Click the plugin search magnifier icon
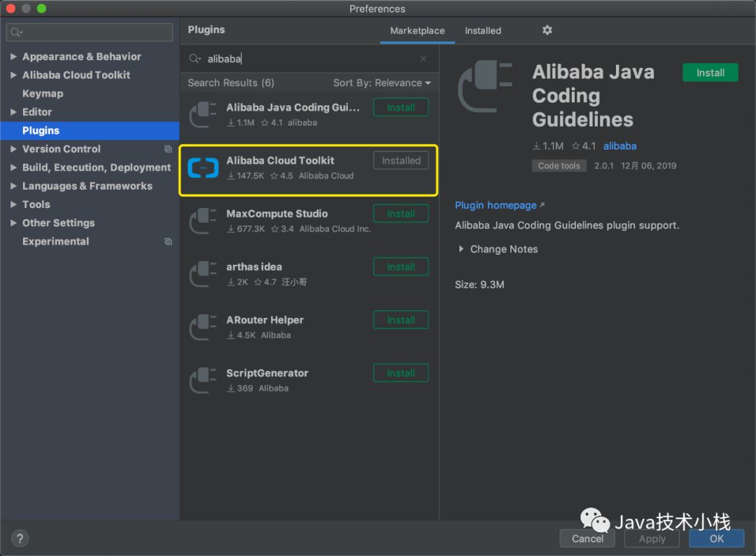 coord(195,59)
